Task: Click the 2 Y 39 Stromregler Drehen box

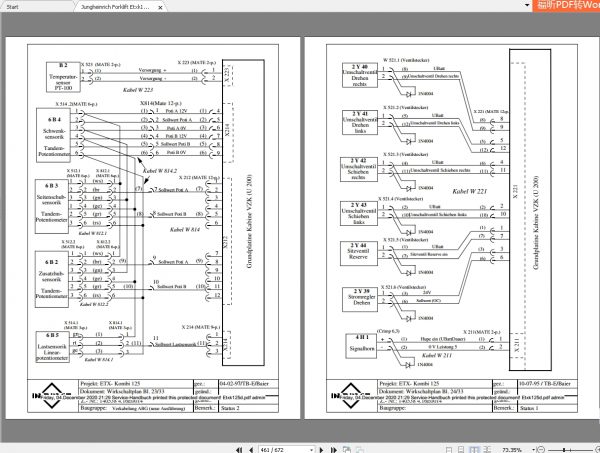Action: pyautogui.click(x=360, y=300)
